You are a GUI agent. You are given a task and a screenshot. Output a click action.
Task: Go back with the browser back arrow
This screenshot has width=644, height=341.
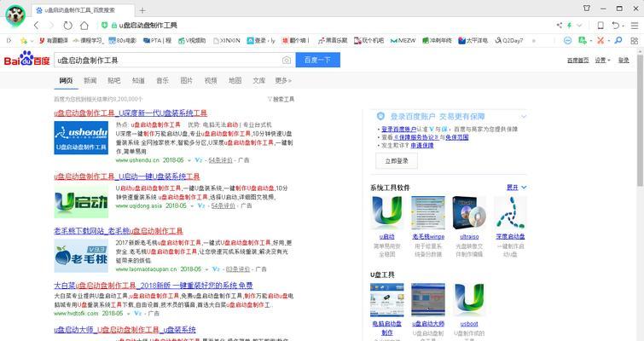37,26
